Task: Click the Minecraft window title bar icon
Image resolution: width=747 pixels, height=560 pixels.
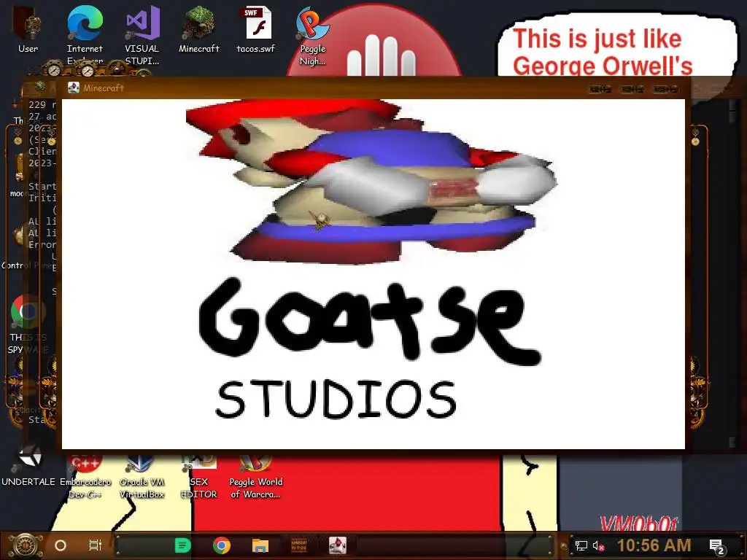Action: [x=74, y=87]
